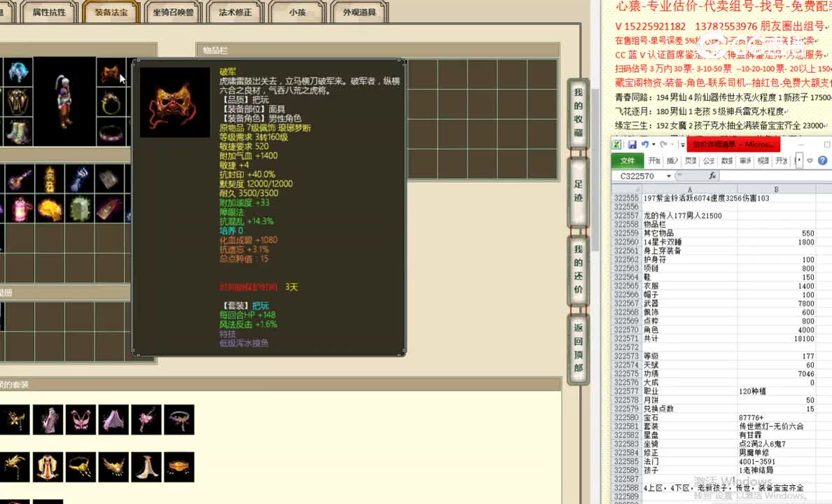Image resolution: width=832 pixels, height=504 pixels.
Task: Select the red mask equipment slot icon
Action: 111,72
